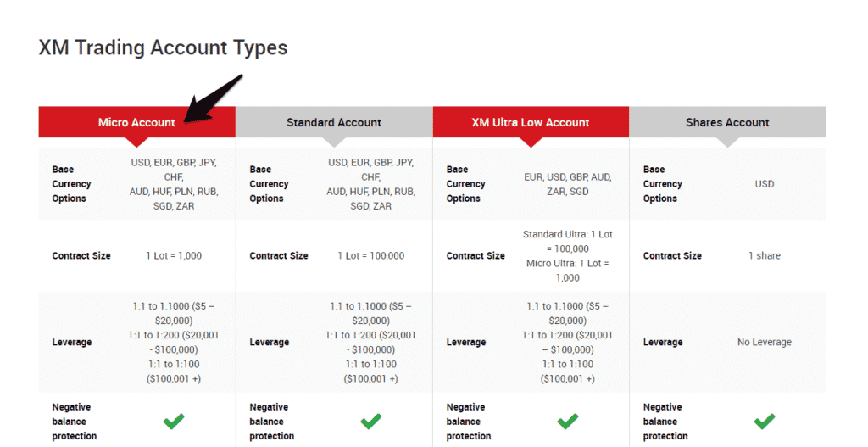Click the XM Trading Account Types heading
Viewport: 868px width, 447px height.
[x=164, y=47]
